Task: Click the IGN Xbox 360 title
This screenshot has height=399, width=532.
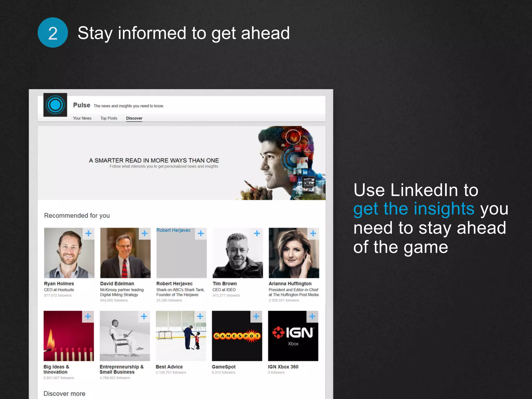Action: tap(283, 367)
